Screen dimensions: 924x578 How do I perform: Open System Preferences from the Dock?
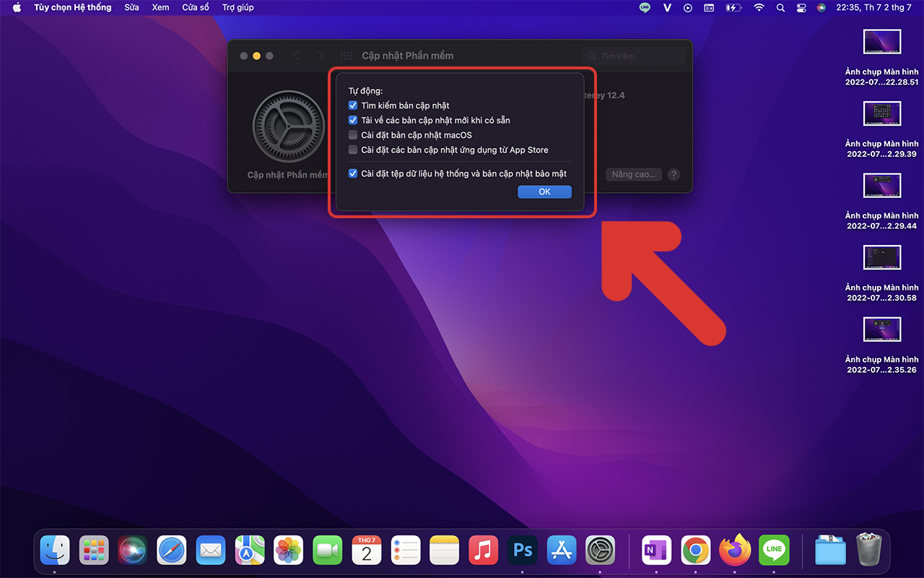[x=601, y=551]
